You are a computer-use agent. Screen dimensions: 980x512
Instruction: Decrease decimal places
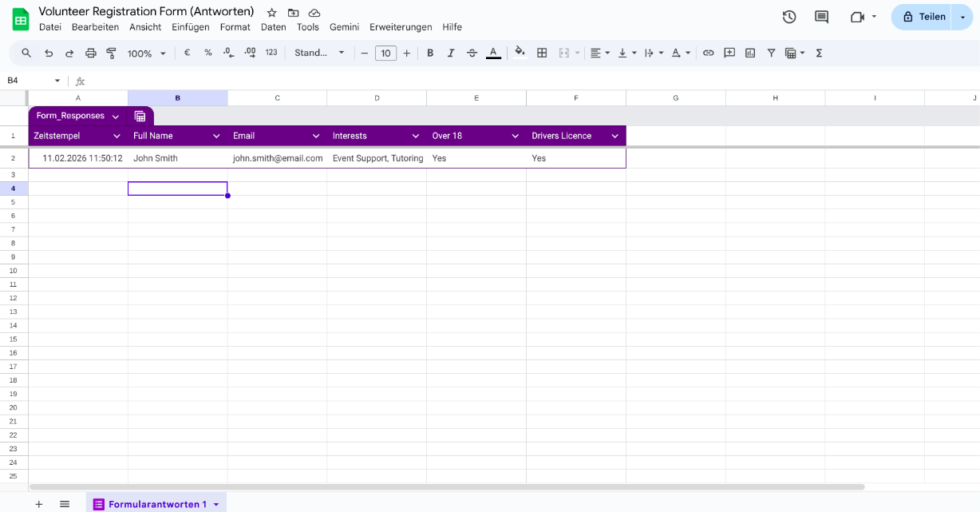(x=228, y=53)
